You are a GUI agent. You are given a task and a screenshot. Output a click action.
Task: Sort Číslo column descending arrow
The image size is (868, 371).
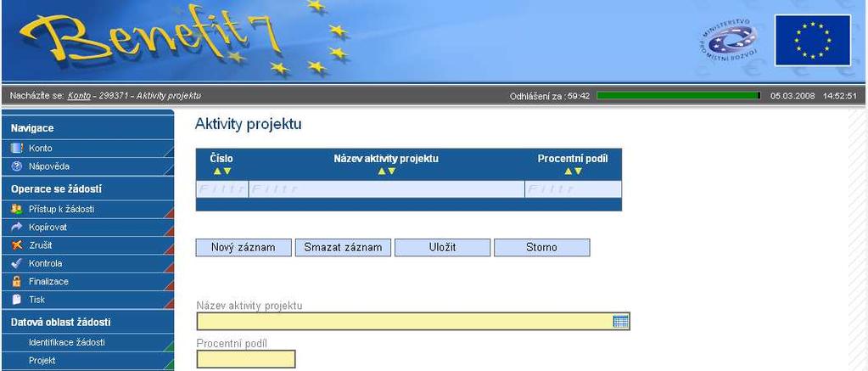(x=227, y=171)
